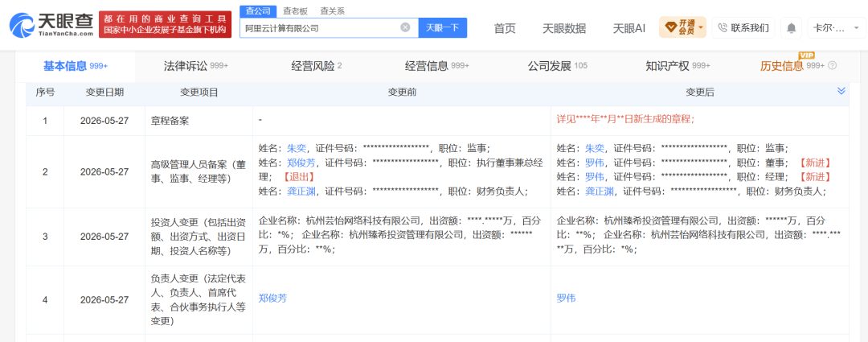
Task: Go to 首页 in the navigation
Action: (504, 27)
